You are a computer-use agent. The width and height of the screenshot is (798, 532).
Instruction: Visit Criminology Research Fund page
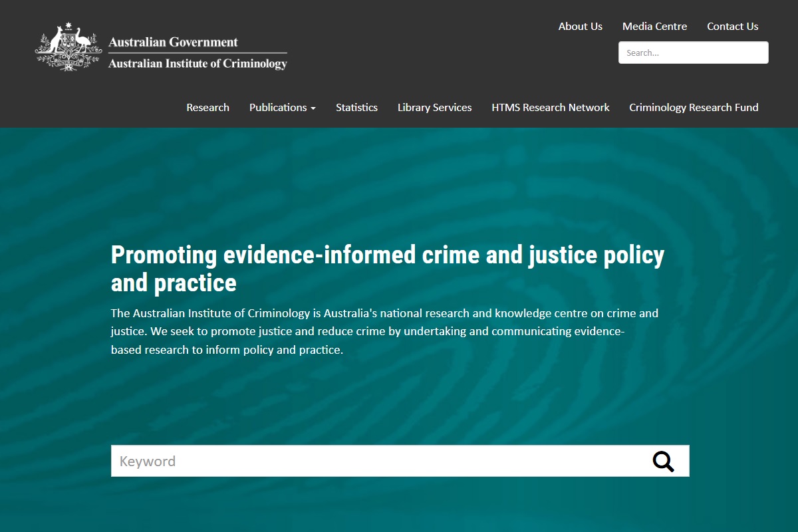[x=694, y=107]
